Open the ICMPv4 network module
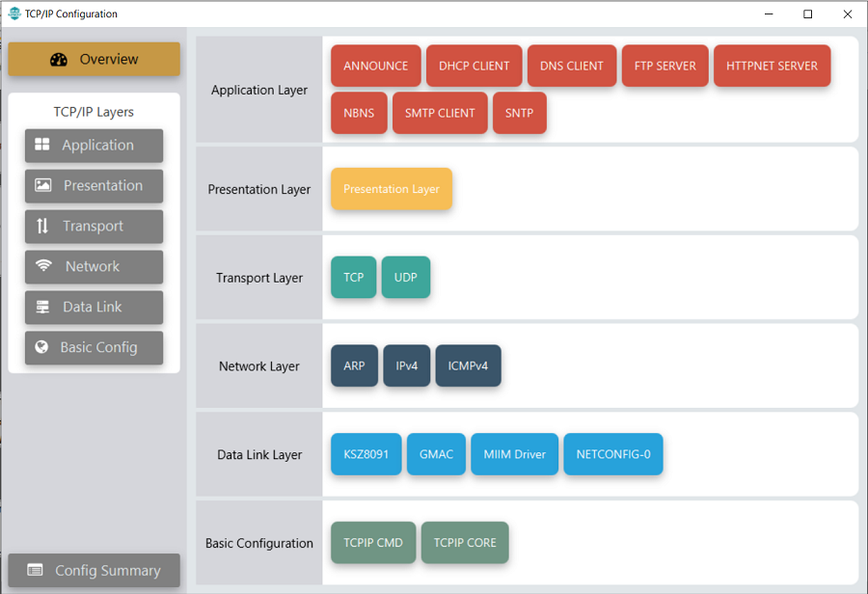Image resolution: width=868 pixels, height=594 pixels. tap(468, 365)
